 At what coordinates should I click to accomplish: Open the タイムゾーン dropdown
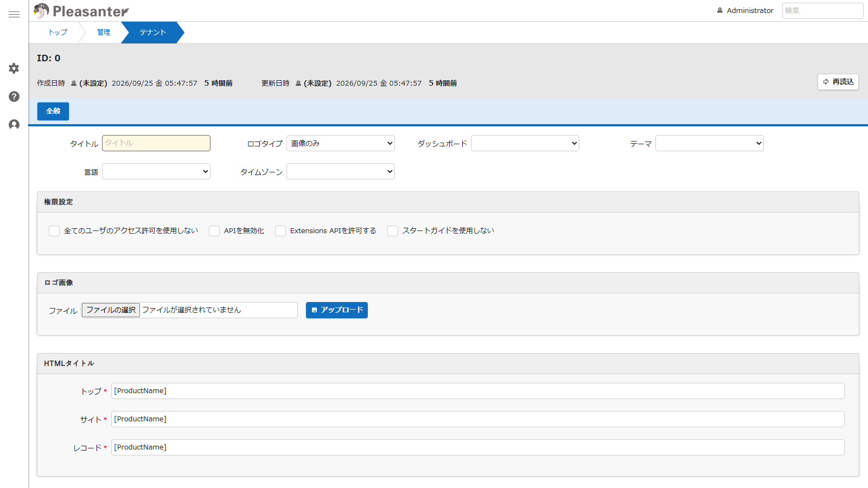(x=341, y=171)
